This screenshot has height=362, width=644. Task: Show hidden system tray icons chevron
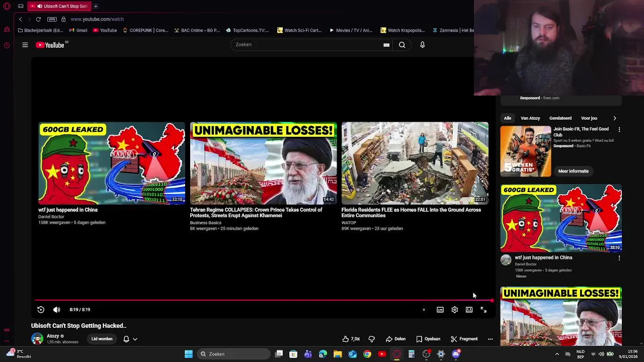click(x=556, y=354)
